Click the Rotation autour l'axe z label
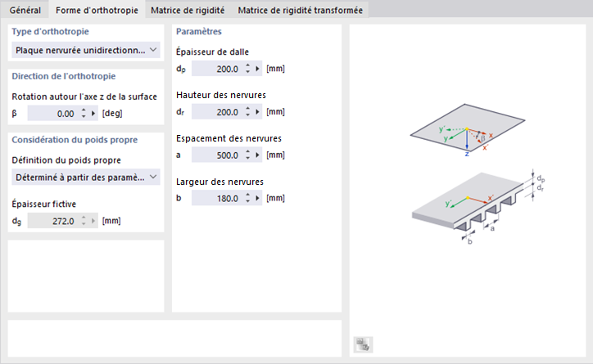The height and width of the screenshot is (364, 593). 84,97
